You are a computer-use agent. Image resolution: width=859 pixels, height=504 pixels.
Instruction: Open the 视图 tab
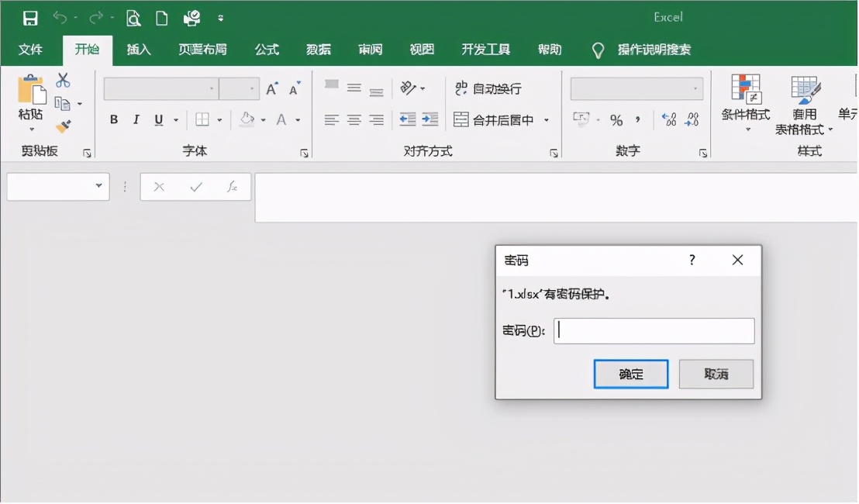pos(422,50)
